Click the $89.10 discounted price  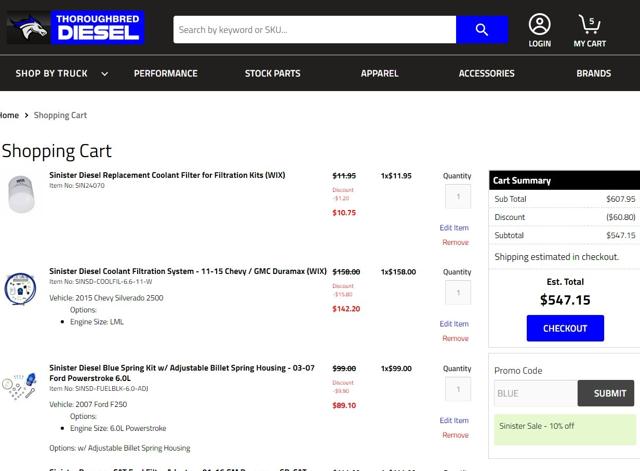344,405
